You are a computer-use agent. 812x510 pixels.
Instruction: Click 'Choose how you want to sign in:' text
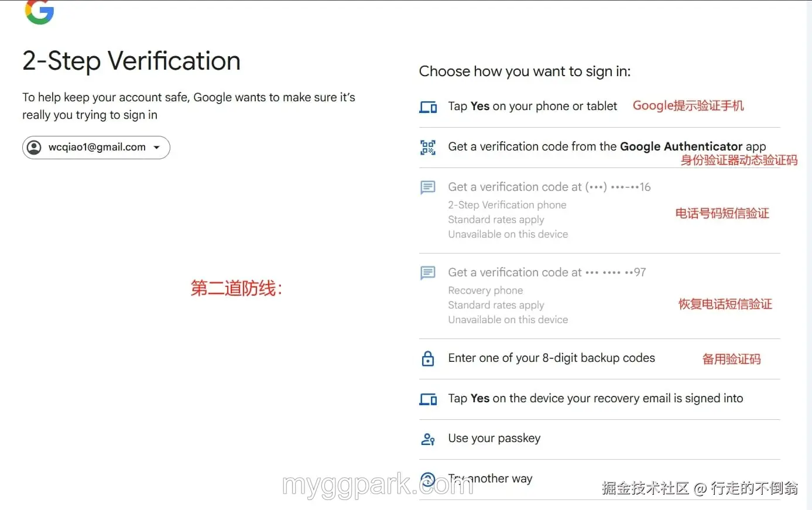click(x=525, y=71)
